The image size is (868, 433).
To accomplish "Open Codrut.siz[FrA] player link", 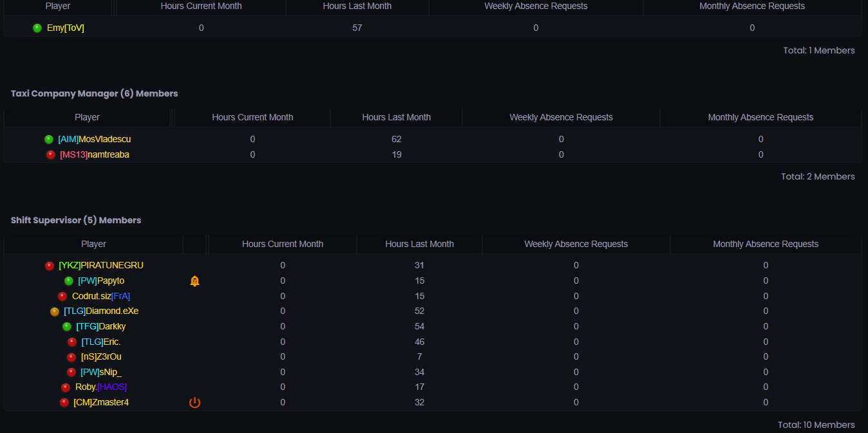I will point(101,297).
